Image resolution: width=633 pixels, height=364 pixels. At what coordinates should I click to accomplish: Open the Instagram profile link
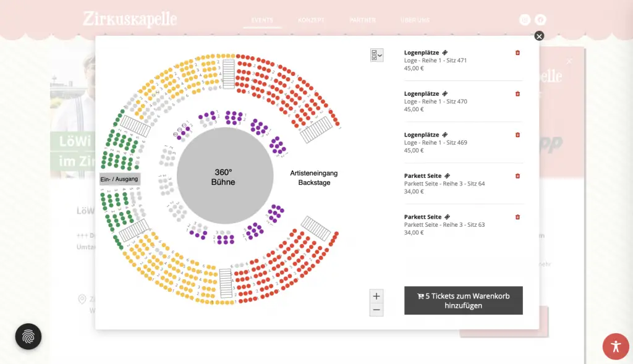tap(525, 20)
